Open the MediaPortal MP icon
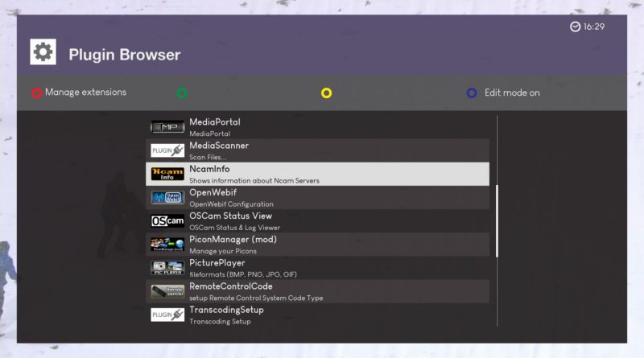Viewport: 644px width, 358px height. 167,127
